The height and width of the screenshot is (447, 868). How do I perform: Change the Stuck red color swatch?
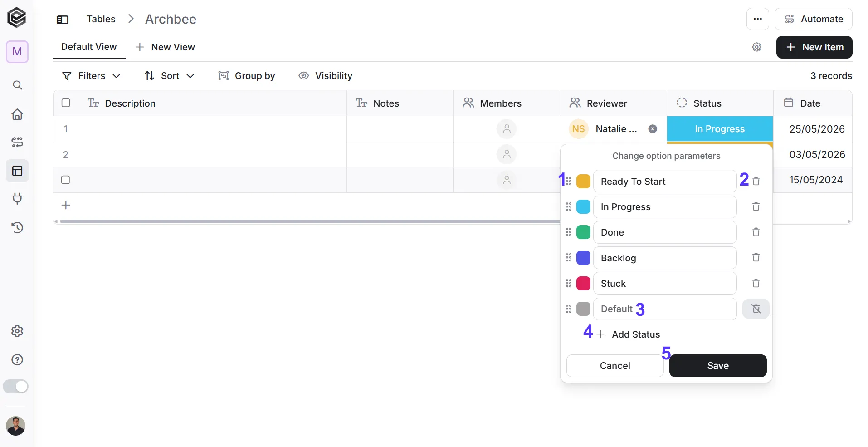(x=583, y=283)
